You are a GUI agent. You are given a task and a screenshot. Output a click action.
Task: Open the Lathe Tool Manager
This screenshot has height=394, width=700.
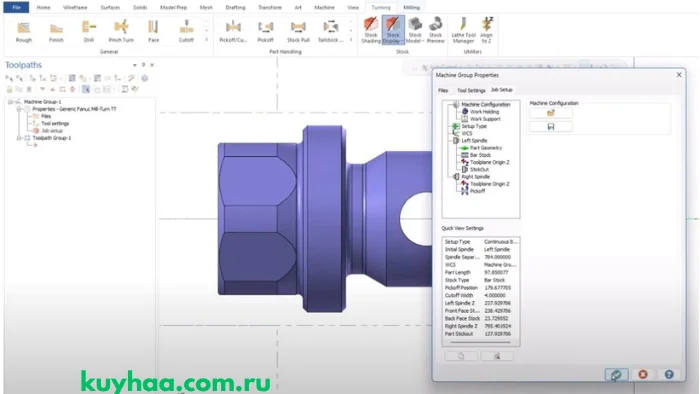[x=463, y=30]
